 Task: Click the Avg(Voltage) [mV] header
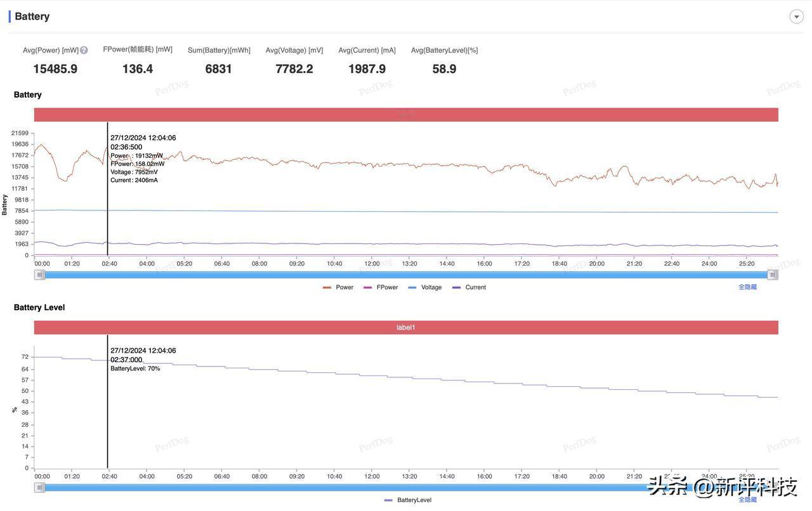tap(294, 50)
